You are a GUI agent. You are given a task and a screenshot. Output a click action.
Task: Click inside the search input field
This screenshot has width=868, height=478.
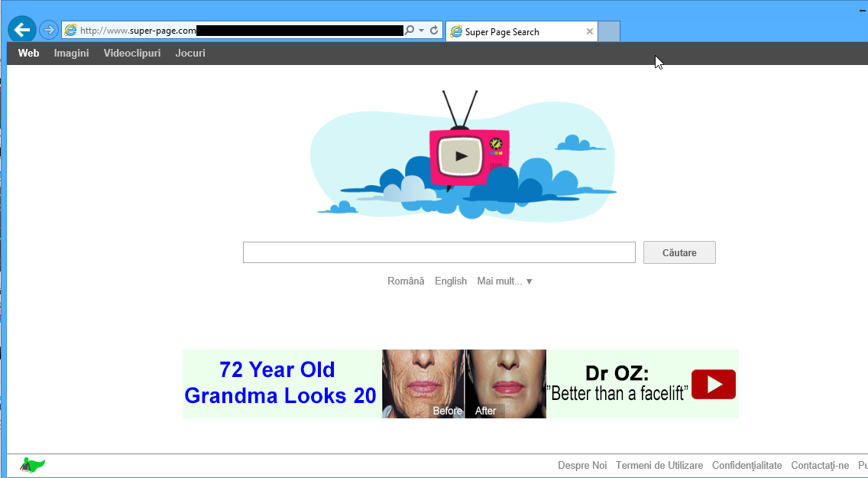tap(439, 252)
